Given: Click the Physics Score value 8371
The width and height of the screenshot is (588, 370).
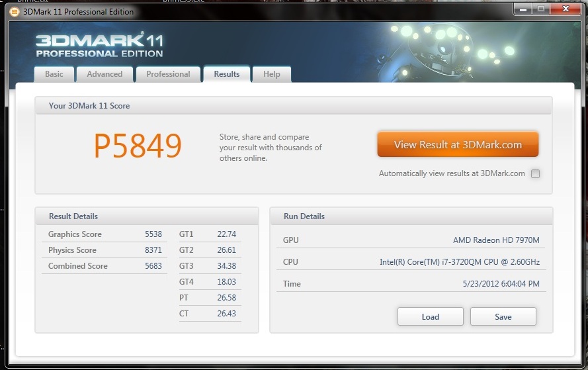Looking at the screenshot, I should (153, 250).
